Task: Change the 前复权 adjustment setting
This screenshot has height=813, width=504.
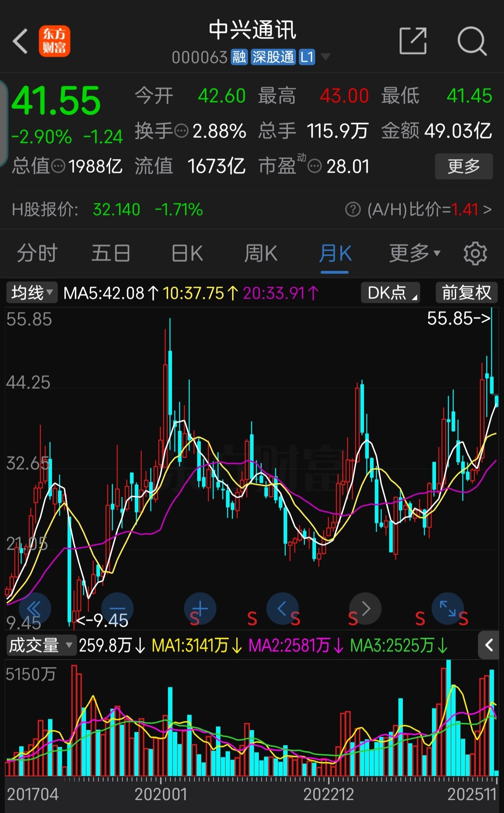Action: point(466,293)
